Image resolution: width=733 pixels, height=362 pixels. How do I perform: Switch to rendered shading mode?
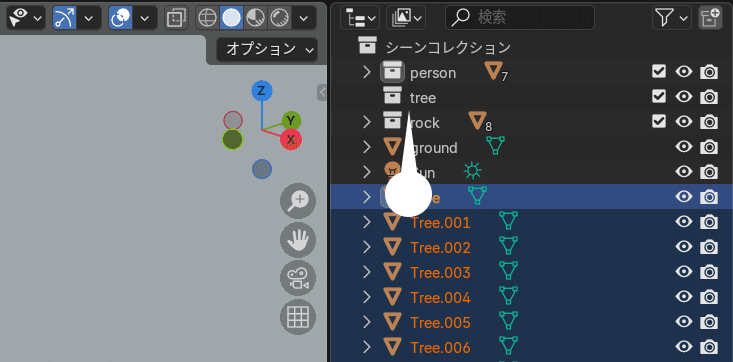point(280,18)
